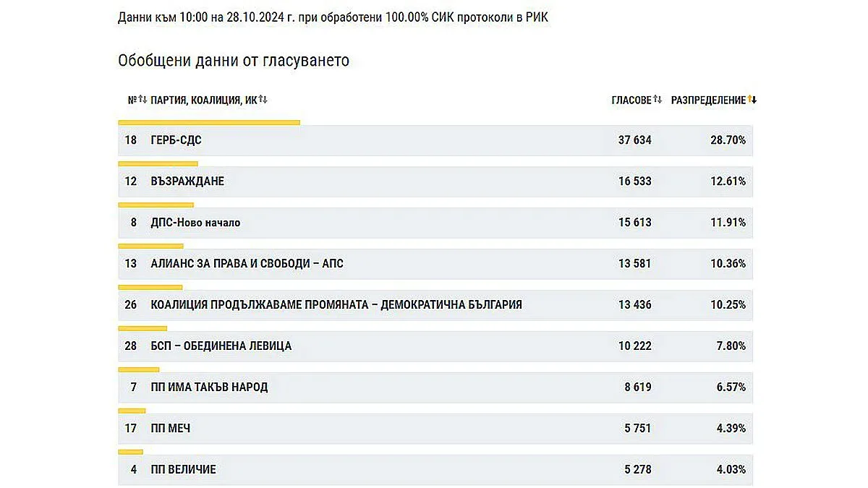Click the Обобщени данни от гласуването heading

coord(234,61)
